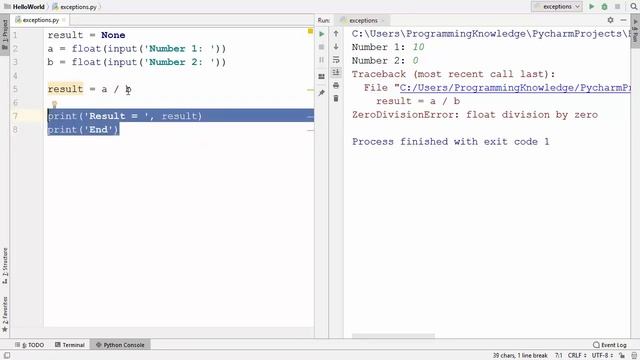Toggle the read-only lock icon
640x360 pixels.
click(622, 356)
